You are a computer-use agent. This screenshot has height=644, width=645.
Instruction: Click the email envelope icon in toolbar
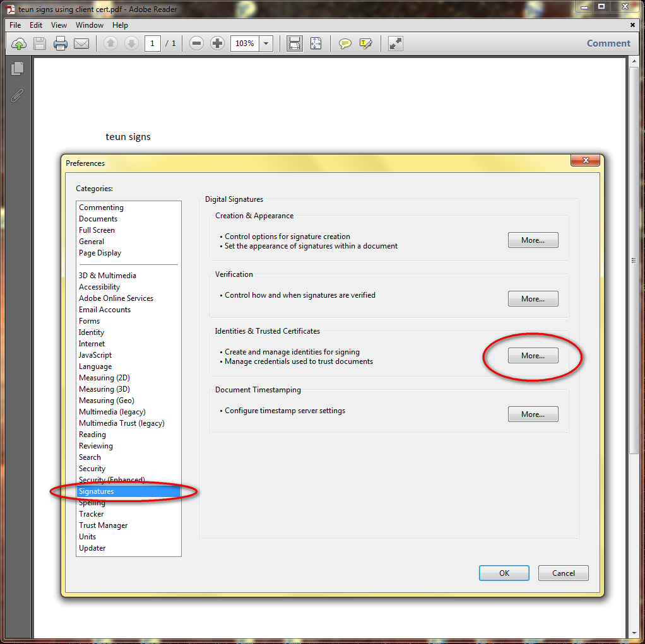81,44
